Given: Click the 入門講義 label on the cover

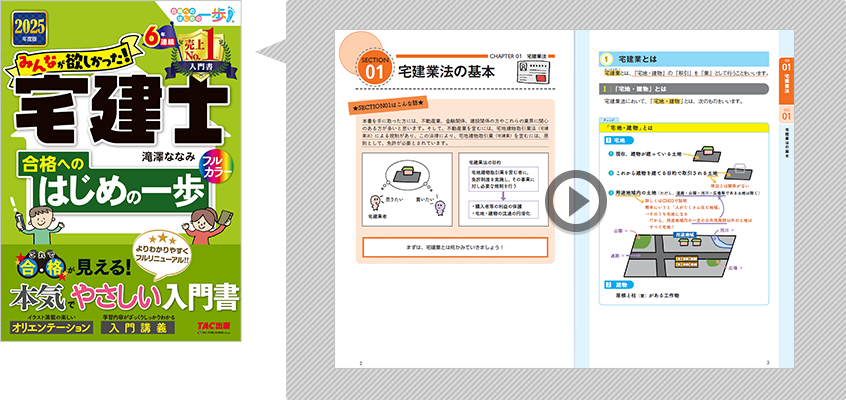Looking at the screenshot, I should pos(137,327).
